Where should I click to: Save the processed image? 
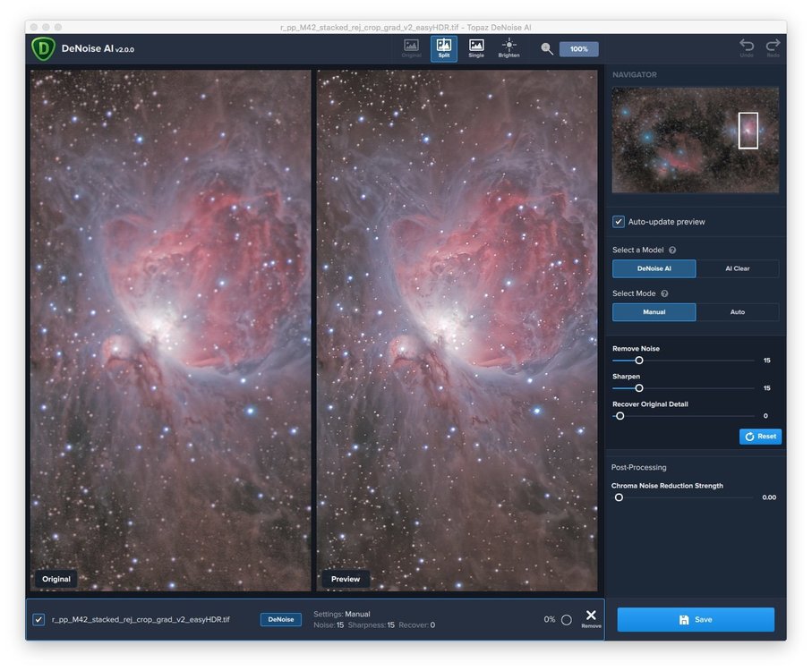coord(696,619)
